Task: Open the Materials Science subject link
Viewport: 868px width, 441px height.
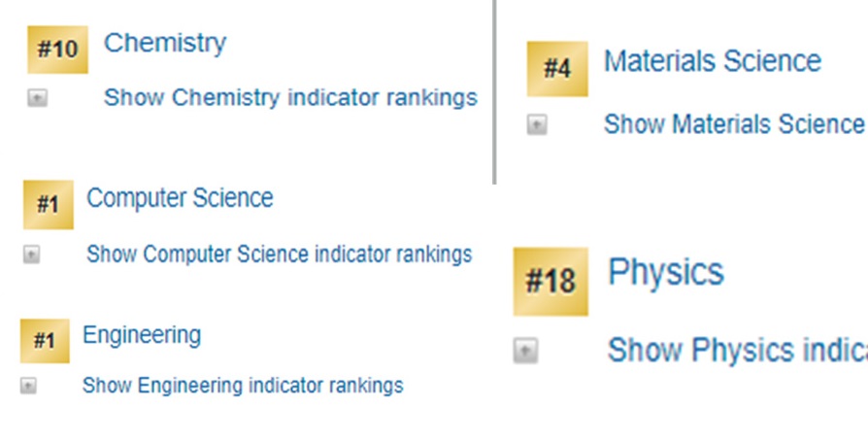Action: [x=712, y=61]
